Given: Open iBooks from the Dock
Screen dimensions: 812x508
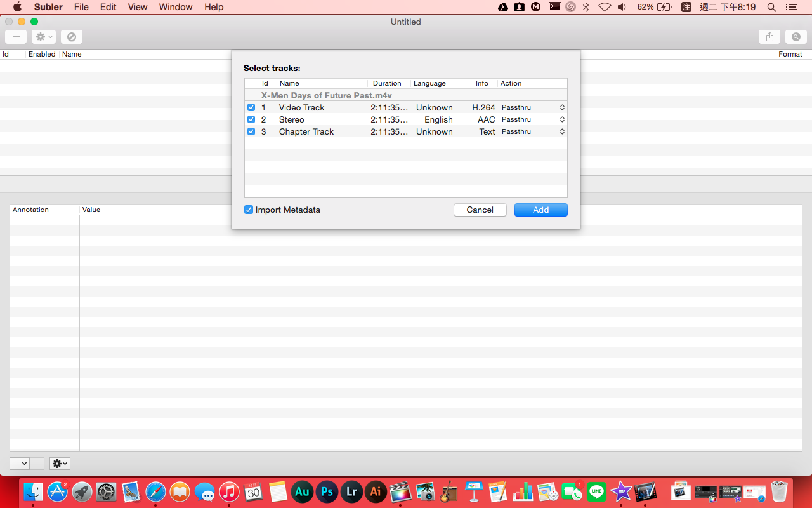Looking at the screenshot, I should (180, 491).
